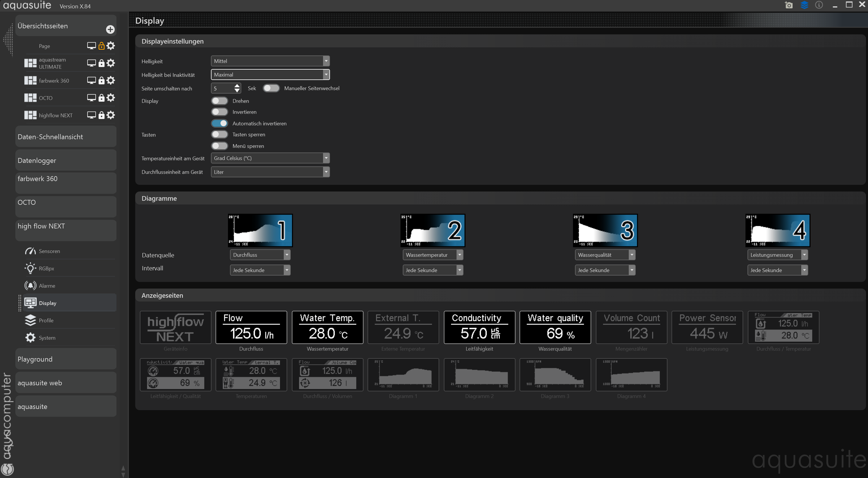Open the Datenlogger section

coord(66,160)
